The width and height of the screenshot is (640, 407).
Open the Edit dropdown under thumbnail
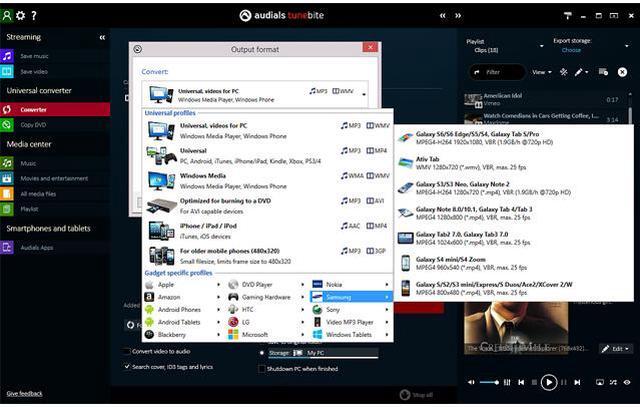coord(616,349)
